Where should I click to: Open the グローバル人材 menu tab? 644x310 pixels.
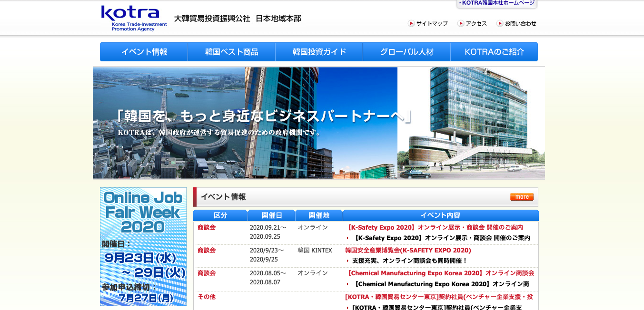point(406,52)
